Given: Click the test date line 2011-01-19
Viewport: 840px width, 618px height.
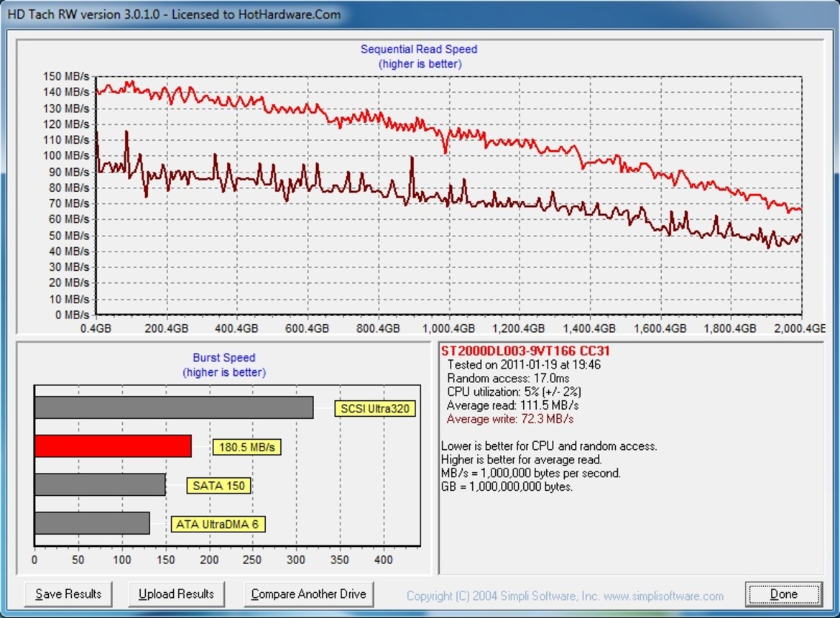Looking at the screenshot, I should [524, 365].
